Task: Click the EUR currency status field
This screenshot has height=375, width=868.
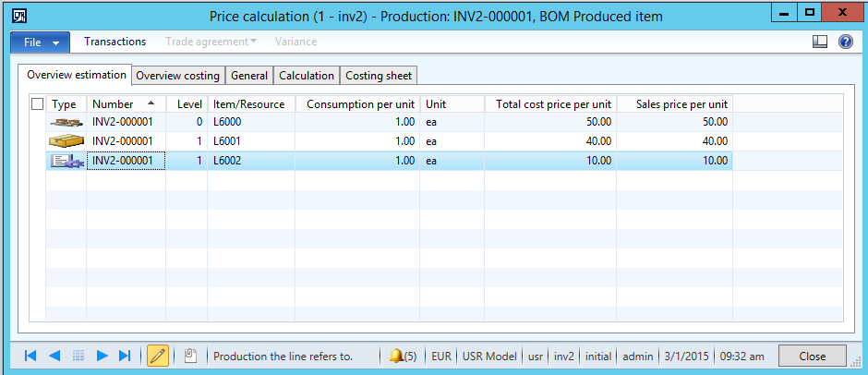Action: (x=441, y=356)
